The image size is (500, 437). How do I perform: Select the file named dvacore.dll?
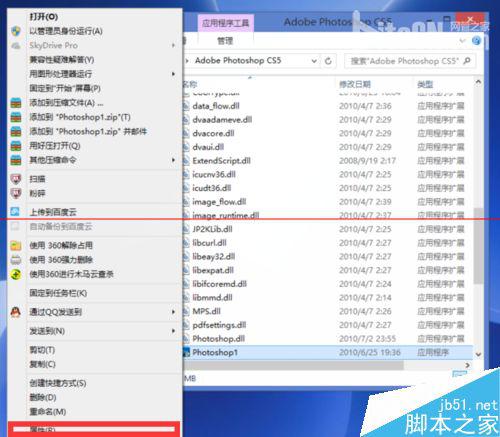coord(213,133)
